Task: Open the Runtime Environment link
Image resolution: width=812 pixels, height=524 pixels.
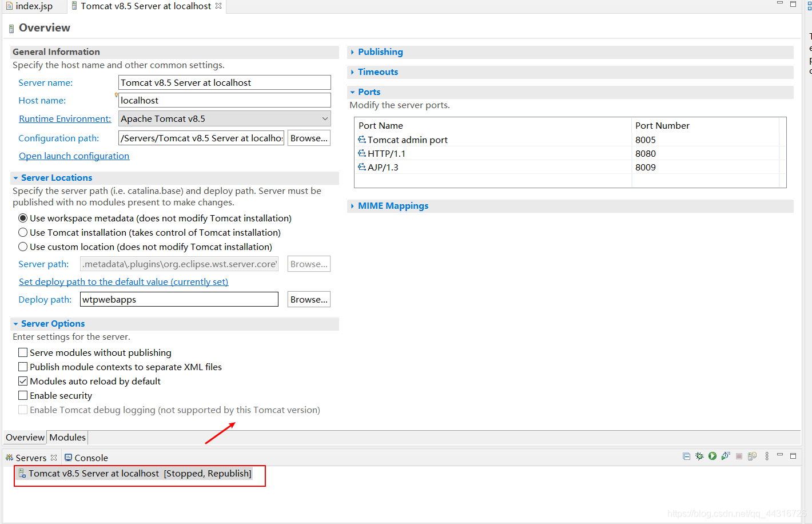Action: click(65, 118)
